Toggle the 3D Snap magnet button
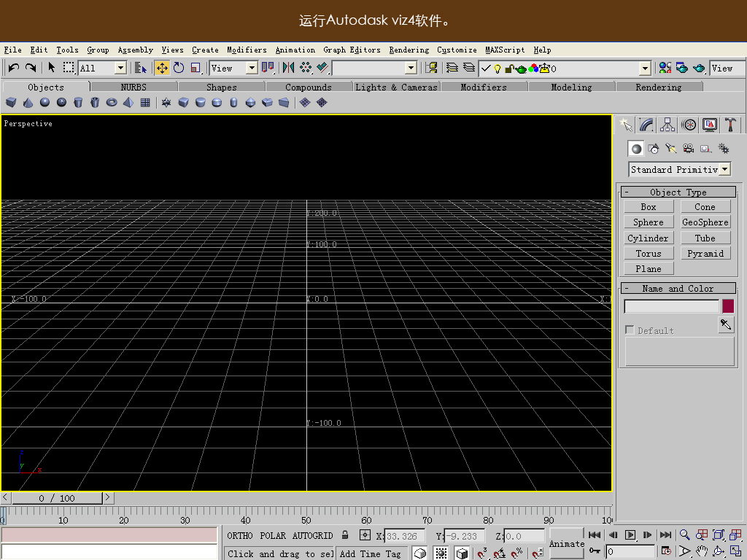 click(482, 553)
